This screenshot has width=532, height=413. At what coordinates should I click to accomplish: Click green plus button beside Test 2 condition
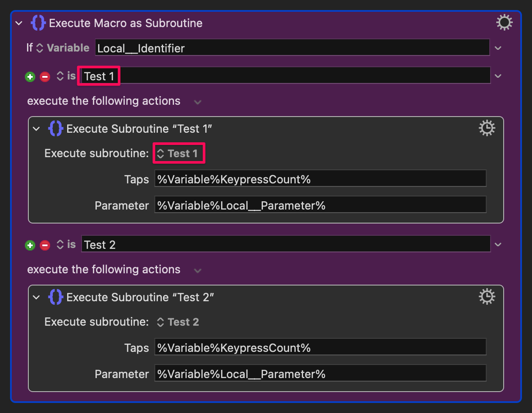click(x=30, y=245)
